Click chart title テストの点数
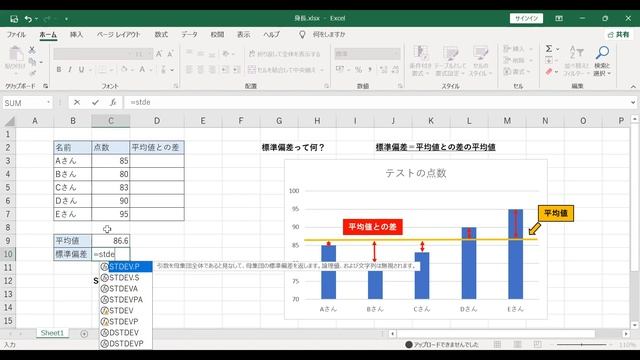Image resolution: width=640 pixels, height=360 pixels. point(416,173)
